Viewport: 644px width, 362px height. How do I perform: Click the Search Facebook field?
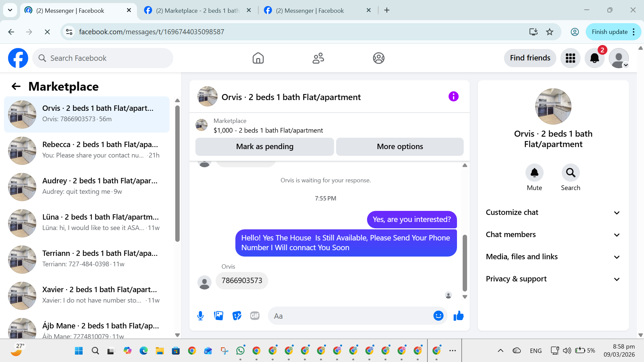tap(103, 58)
